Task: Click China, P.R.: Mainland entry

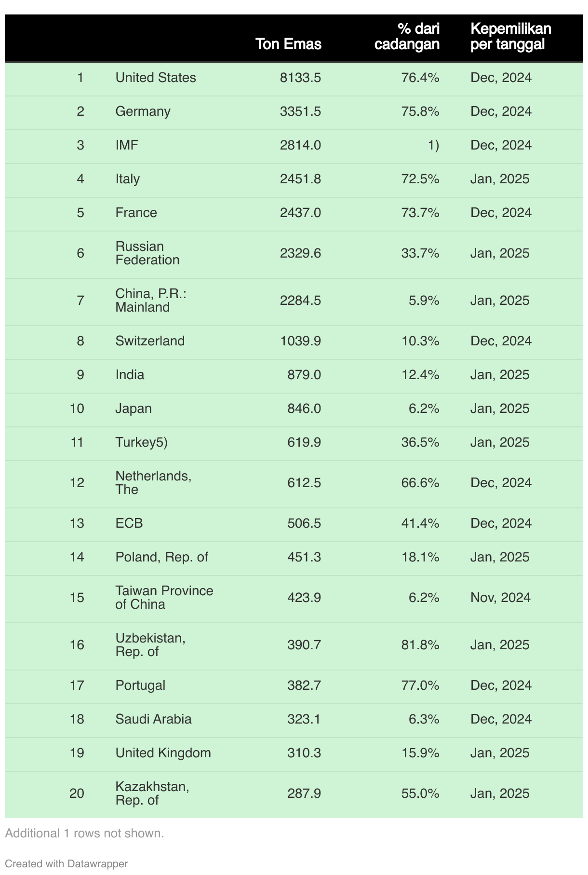Action: tap(151, 301)
